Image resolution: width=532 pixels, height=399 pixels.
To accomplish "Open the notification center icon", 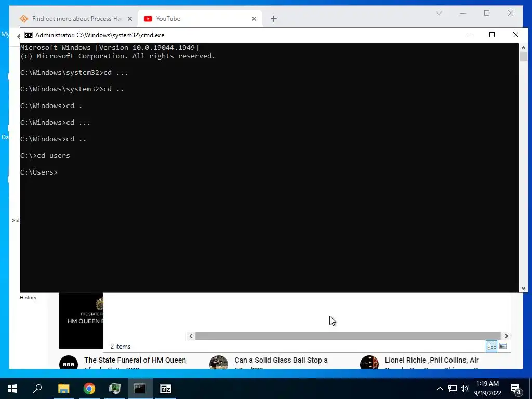I will (x=516, y=389).
